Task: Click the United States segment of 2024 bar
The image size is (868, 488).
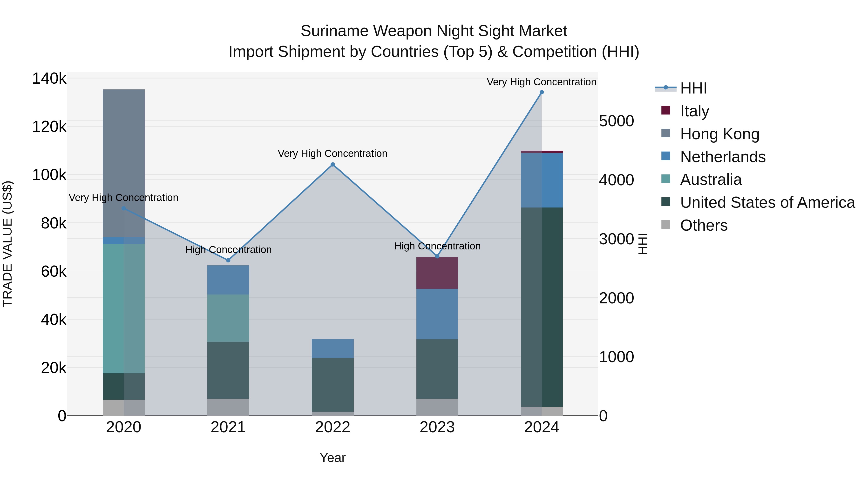Action: [542, 307]
